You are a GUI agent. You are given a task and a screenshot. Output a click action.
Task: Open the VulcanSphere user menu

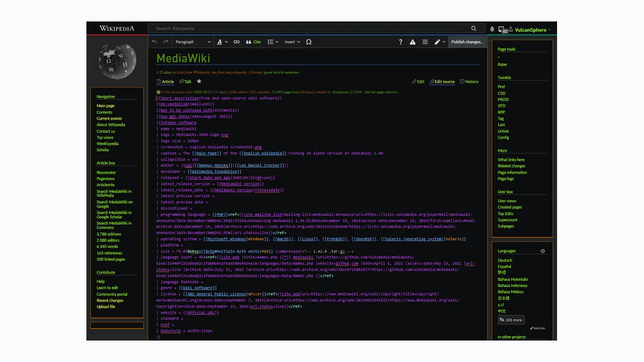(x=532, y=30)
